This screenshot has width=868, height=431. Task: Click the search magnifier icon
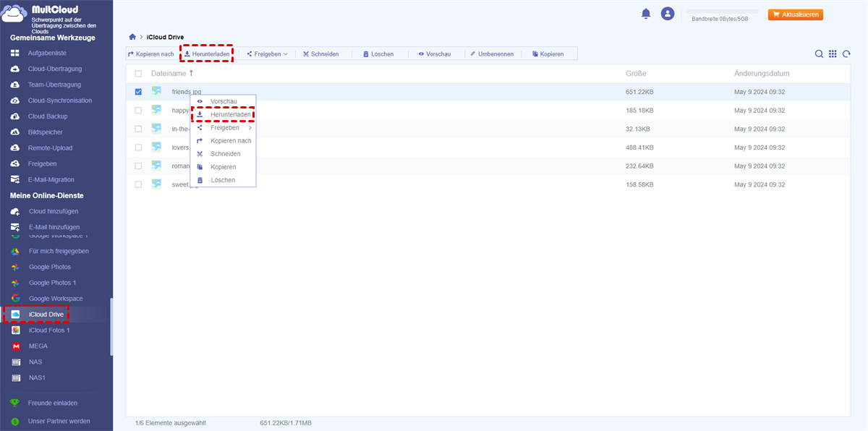pos(819,54)
